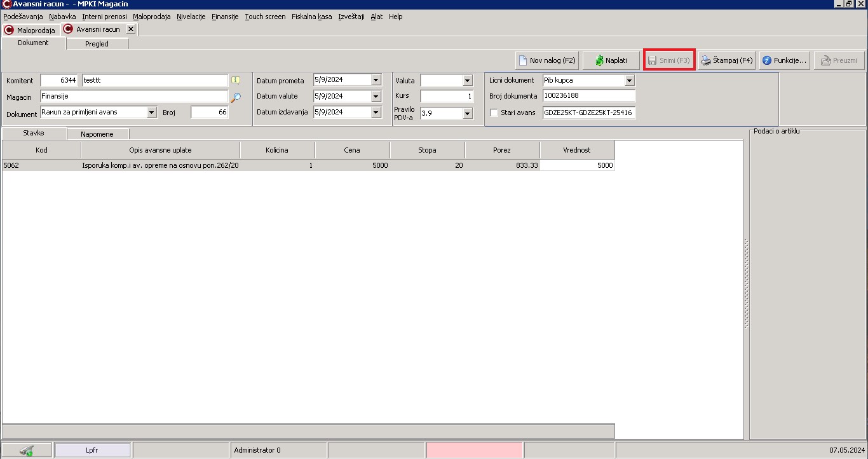Click the Vrednost cell 5000
The image size is (868, 459).
tap(577, 165)
